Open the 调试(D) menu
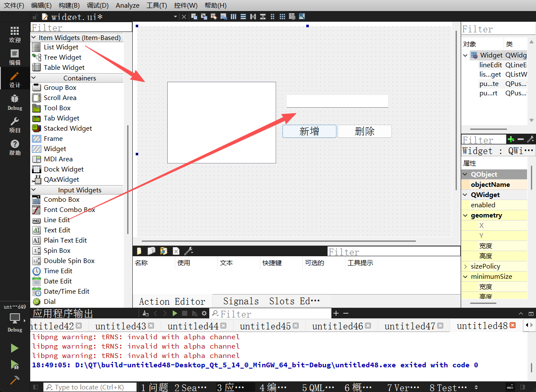 [x=97, y=6]
